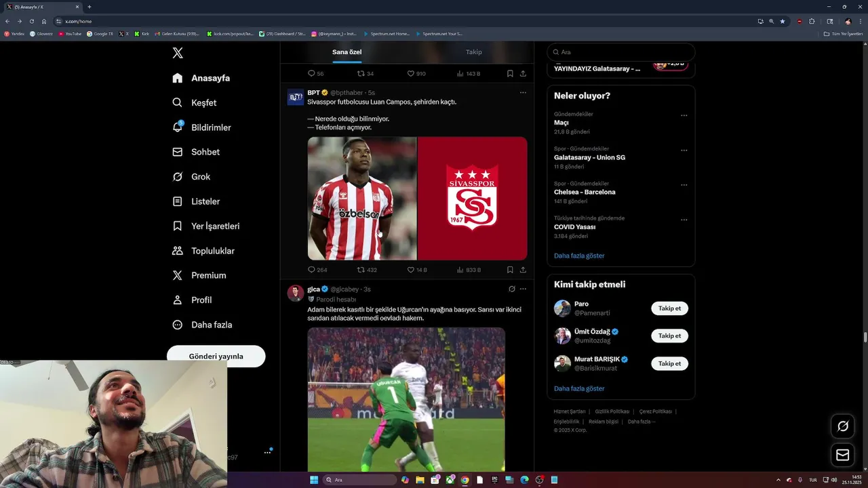Open the browser extensions icon
This screenshot has height=488, width=868.
click(812, 21)
